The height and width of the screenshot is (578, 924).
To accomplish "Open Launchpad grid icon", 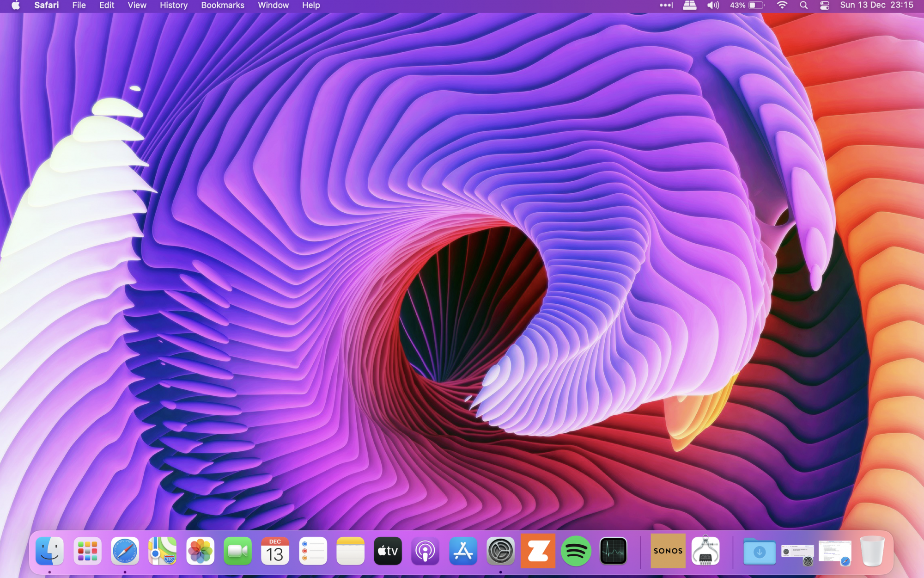I will [87, 551].
